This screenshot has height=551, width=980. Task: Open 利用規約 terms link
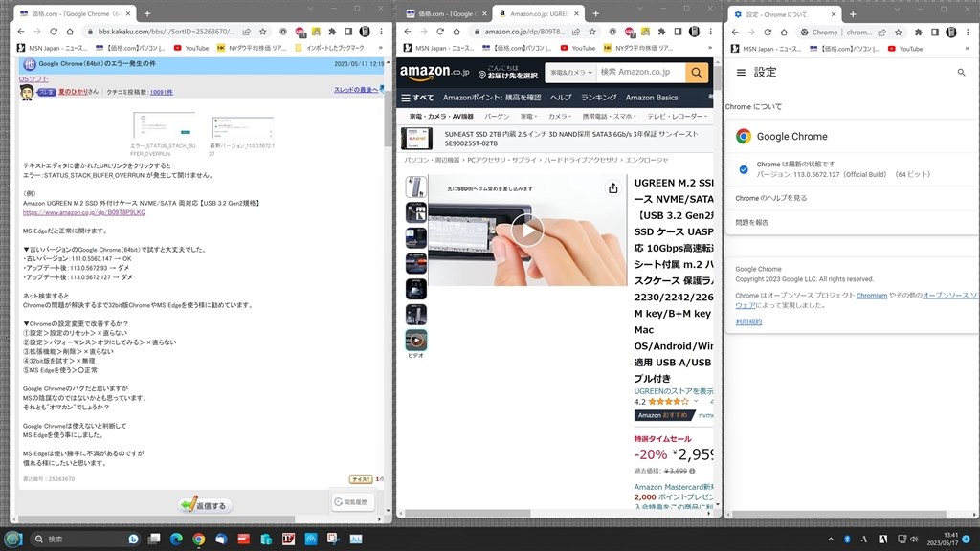[748, 321]
